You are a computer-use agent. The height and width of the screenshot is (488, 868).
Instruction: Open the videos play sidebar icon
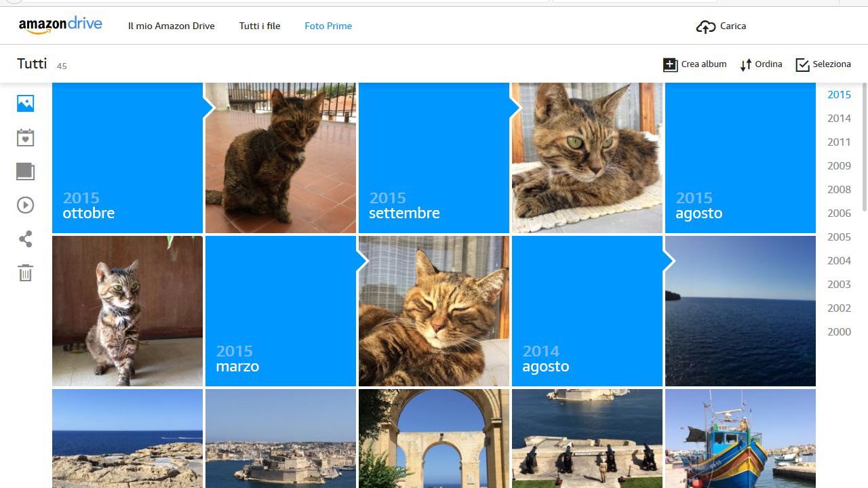[25, 205]
